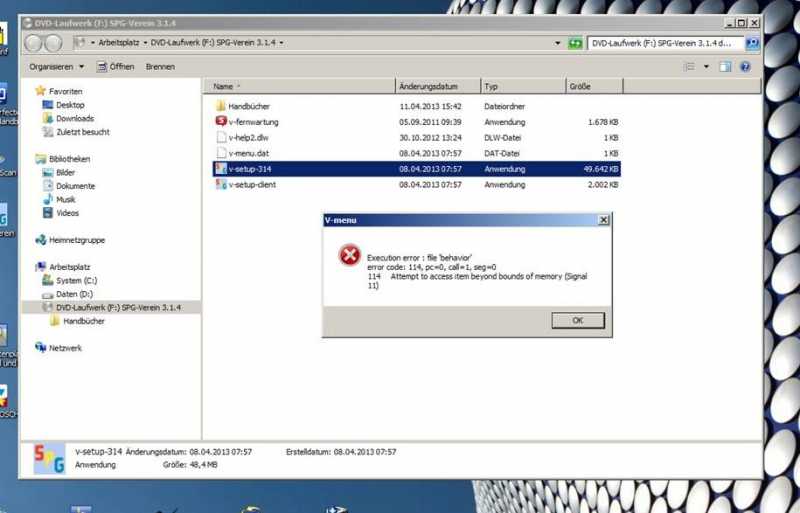
Task: Open the change view options dropdown arrow
Action: click(x=706, y=67)
